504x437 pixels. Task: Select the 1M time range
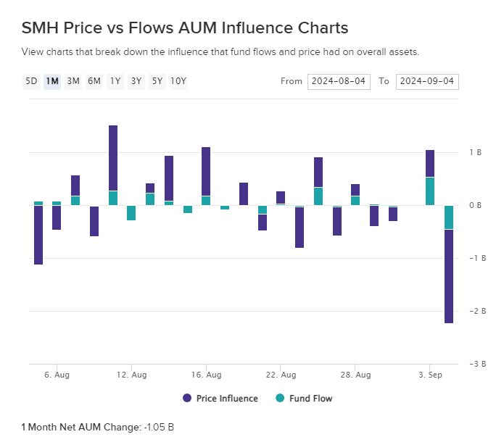[52, 81]
